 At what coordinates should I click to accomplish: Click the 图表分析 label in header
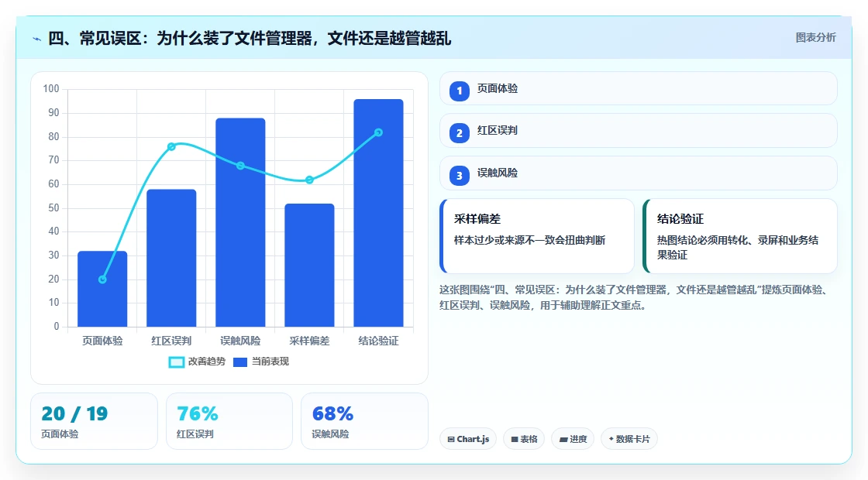815,38
